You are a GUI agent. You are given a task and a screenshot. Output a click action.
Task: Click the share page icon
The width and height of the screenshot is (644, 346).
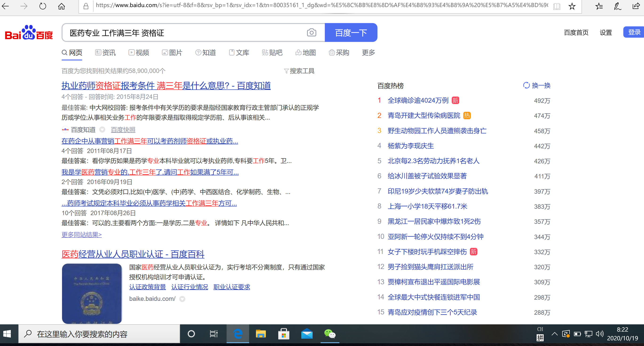click(636, 6)
